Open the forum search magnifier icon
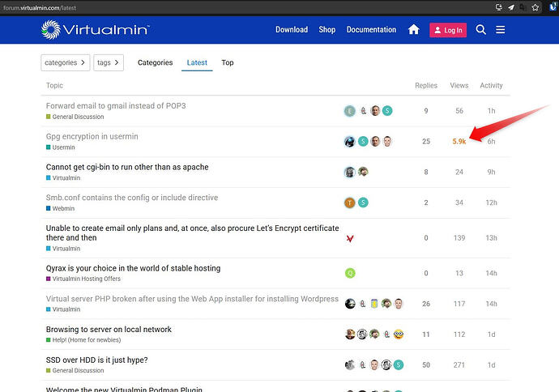Viewport: 559px width, 392px height. tap(480, 30)
